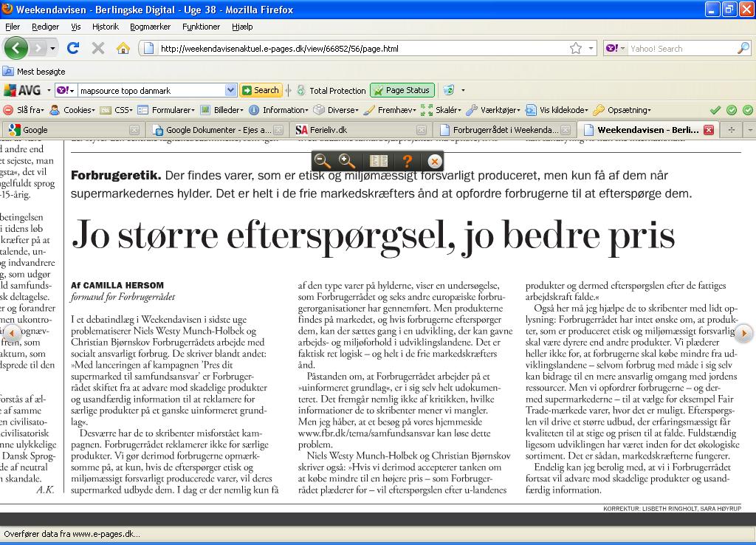This screenshot has height=545, width=756.
Task: Click the page overview book icon
Action: 379,161
